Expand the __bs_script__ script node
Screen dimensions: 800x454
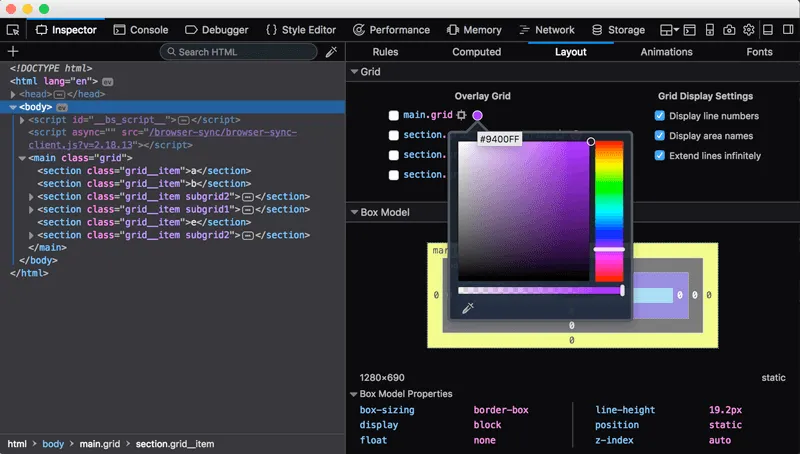coord(22,120)
